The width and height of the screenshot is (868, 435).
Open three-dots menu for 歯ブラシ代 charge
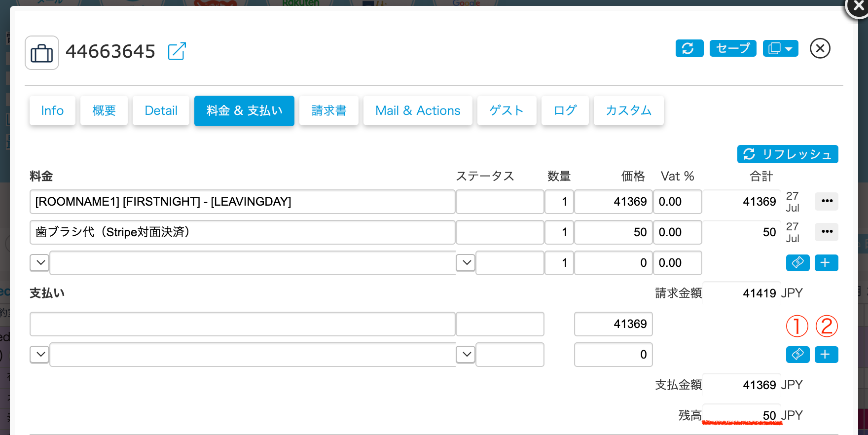click(x=827, y=232)
